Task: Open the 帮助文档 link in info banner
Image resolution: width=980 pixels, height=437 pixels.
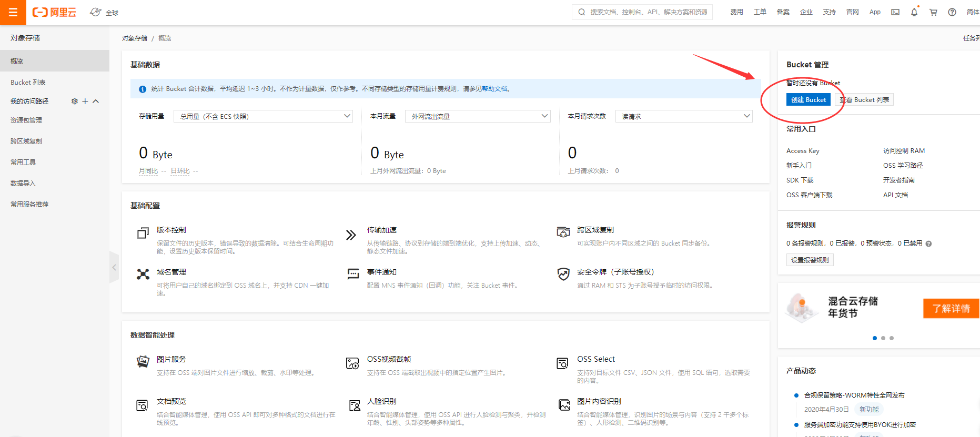Action: point(494,89)
